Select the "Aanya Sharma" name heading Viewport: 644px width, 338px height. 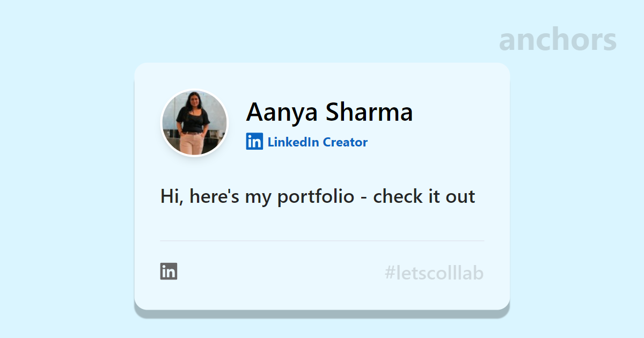click(329, 112)
